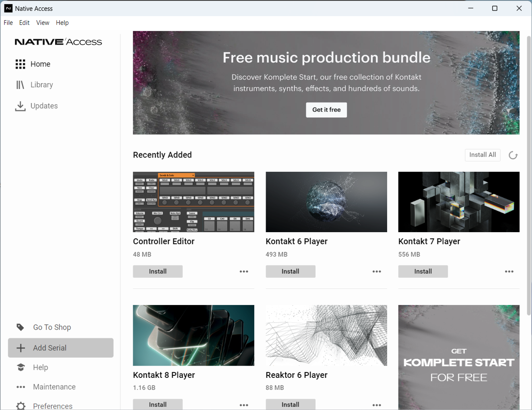Click the Reaktor 6 Player title text
The height and width of the screenshot is (410, 532).
point(297,375)
